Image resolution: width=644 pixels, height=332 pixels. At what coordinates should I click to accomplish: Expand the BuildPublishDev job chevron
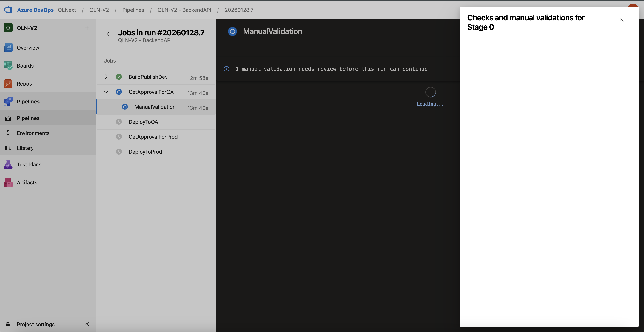[x=106, y=77]
